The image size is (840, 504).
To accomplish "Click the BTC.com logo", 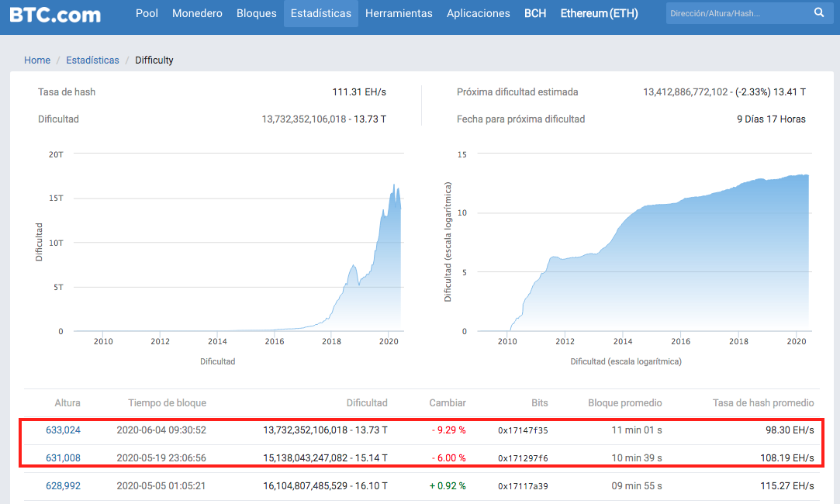I will (55, 14).
